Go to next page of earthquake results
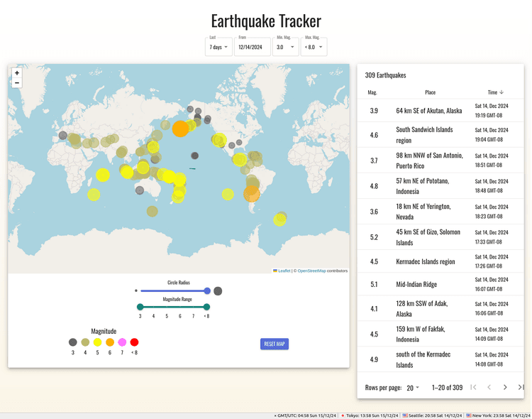This screenshot has height=419, width=532. (x=505, y=387)
